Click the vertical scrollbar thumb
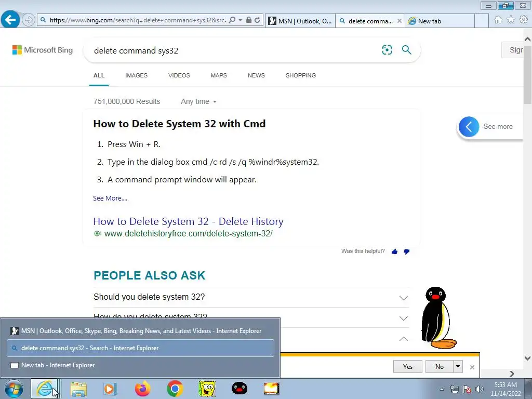This screenshot has height=399, width=532. click(x=527, y=75)
